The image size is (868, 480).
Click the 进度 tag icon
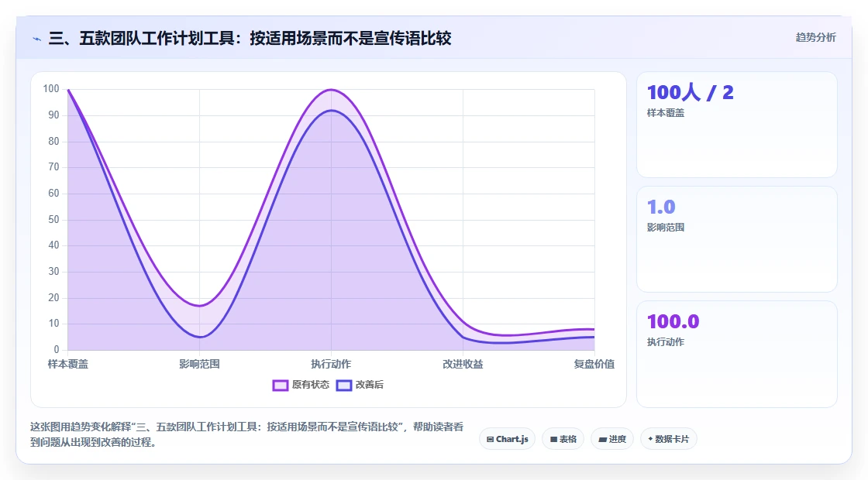(603, 440)
